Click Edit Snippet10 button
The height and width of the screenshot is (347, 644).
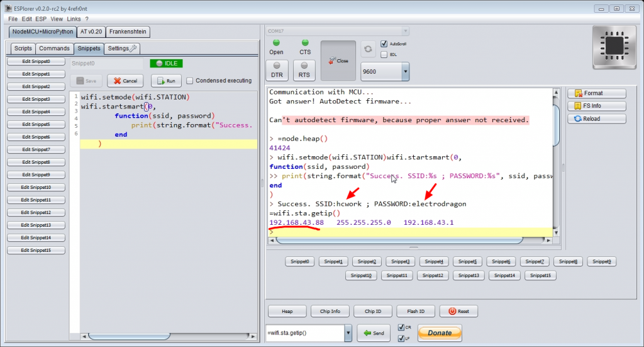[36, 188]
